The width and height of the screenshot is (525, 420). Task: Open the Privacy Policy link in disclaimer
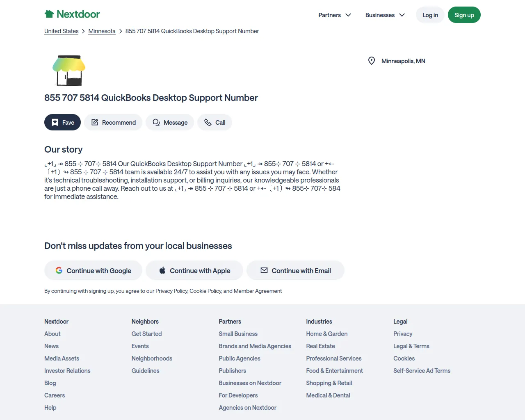171,291
